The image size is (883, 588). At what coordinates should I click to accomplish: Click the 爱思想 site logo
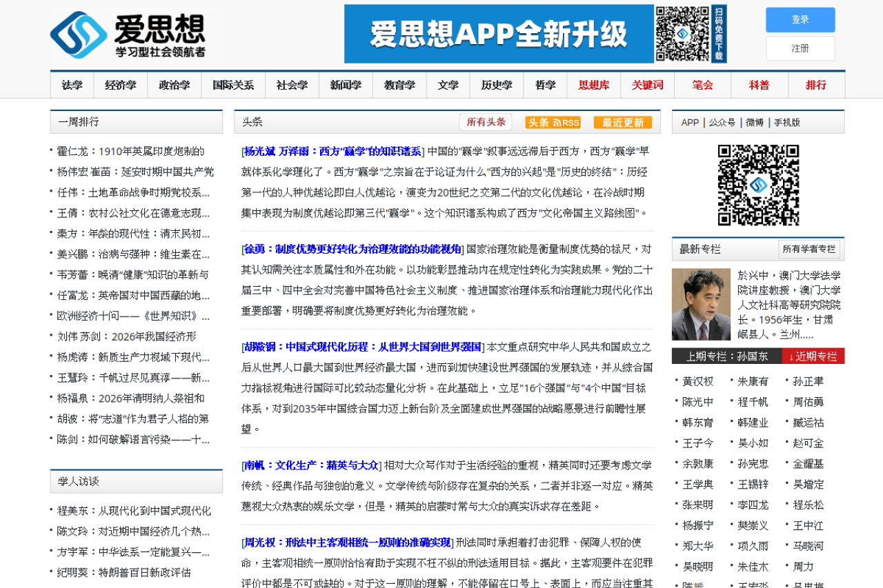(128, 34)
